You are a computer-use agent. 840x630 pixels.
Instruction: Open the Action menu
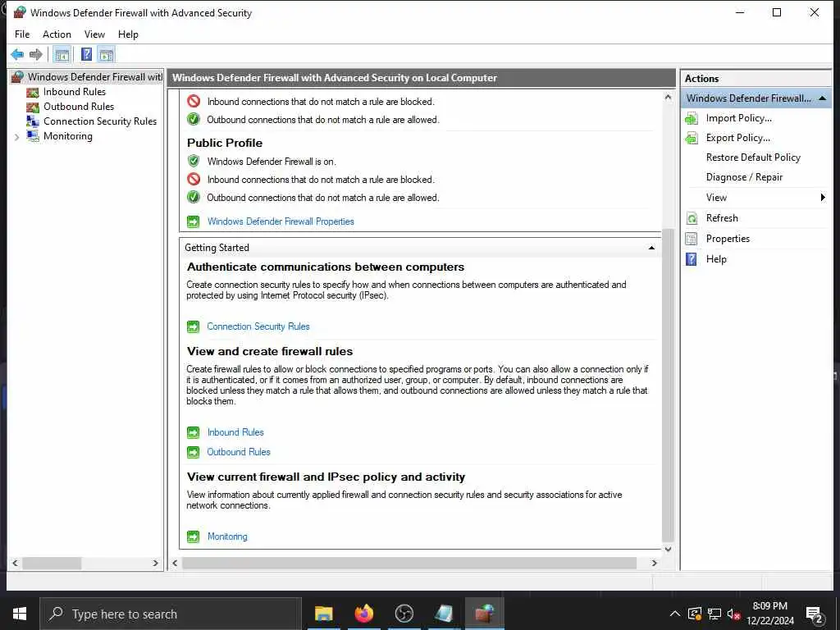click(x=57, y=34)
